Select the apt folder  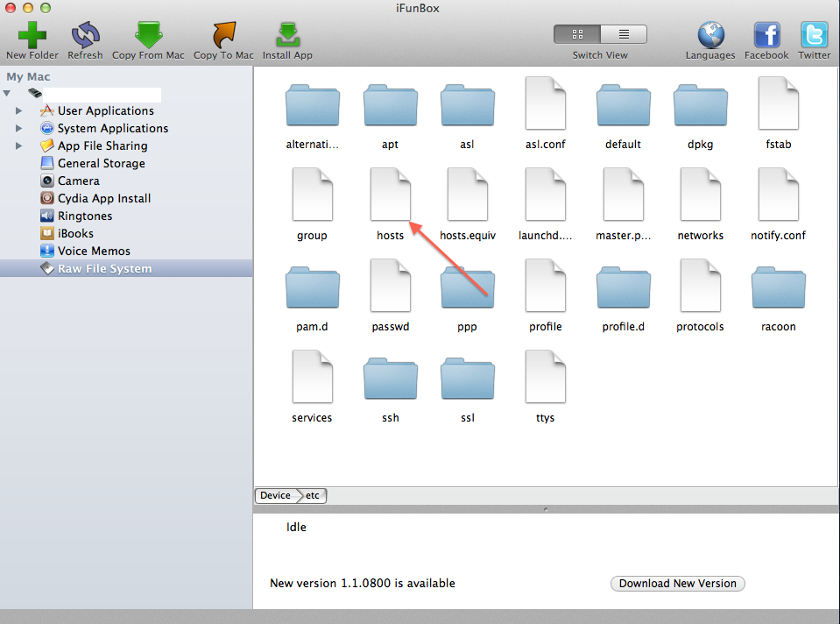click(x=390, y=105)
